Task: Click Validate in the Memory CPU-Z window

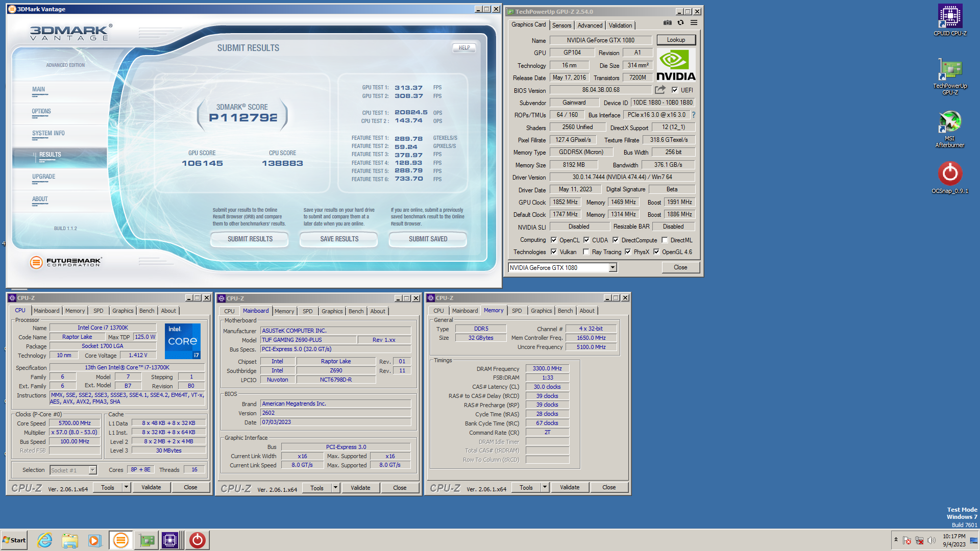Action: coord(570,487)
